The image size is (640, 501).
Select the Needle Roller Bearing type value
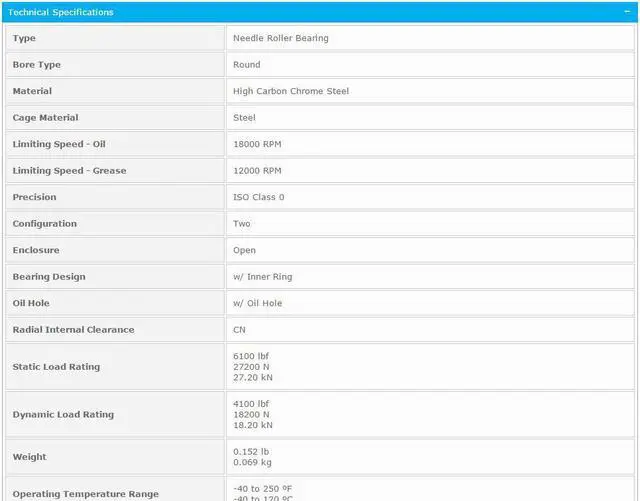tap(281, 38)
